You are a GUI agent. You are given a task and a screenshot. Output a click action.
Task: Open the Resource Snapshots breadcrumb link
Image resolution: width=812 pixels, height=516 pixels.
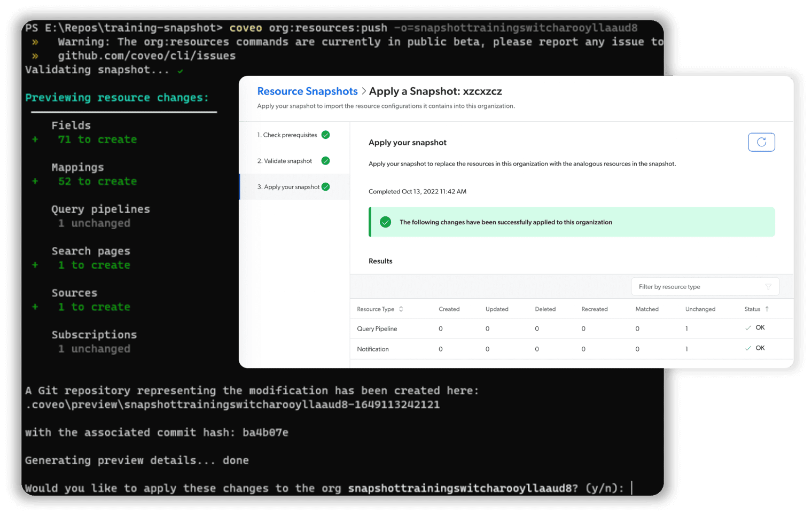pyautogui.click(x=307, y=91)
